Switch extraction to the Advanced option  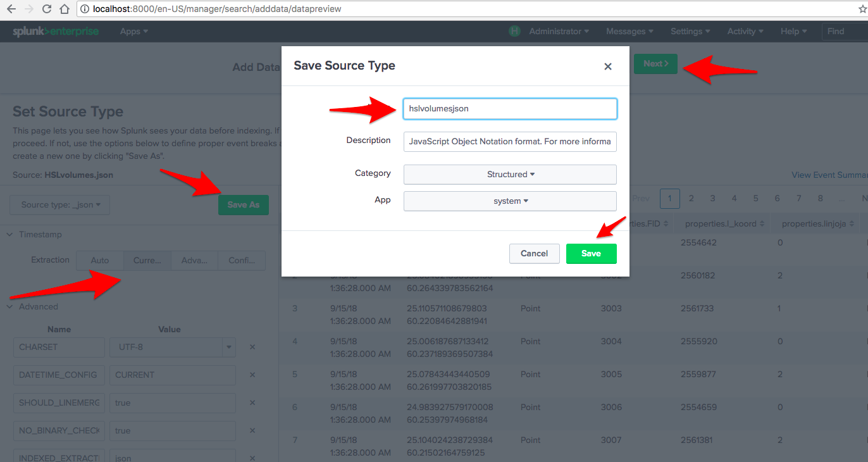(x=194, y=260)
